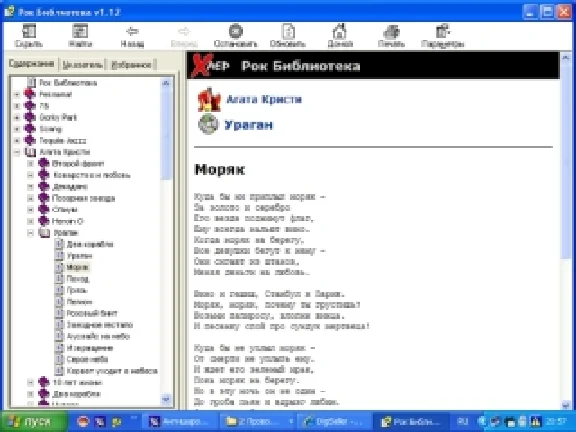Select the Второй фронт album in tree

(78, 163)
